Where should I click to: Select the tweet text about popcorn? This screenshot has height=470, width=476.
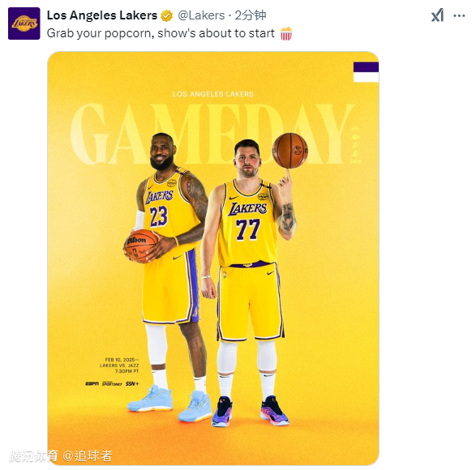point(161,33)
